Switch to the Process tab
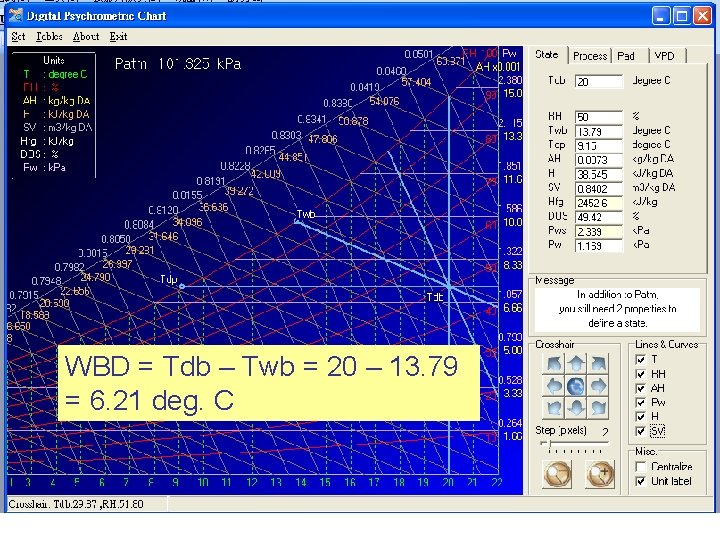720x540 pixels. pyautogui.click(x=590, y=56)
